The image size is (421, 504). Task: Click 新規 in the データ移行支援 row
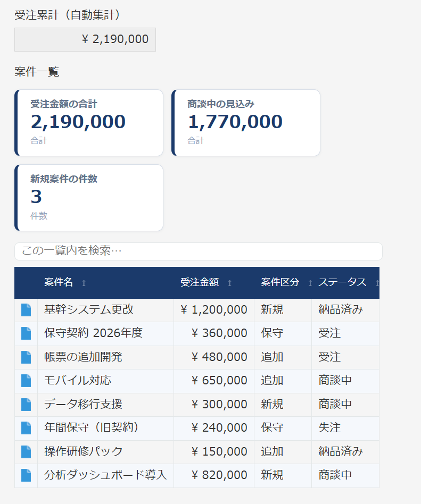point(272,404)
